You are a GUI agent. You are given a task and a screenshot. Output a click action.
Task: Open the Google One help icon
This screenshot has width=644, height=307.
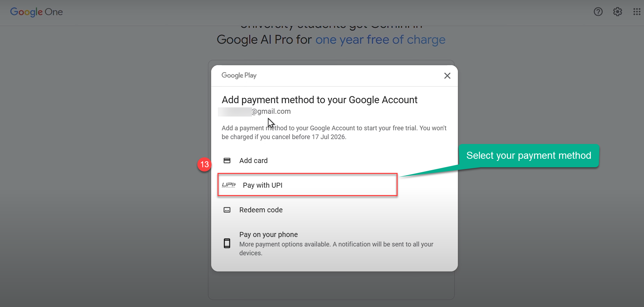pos(598,12)
